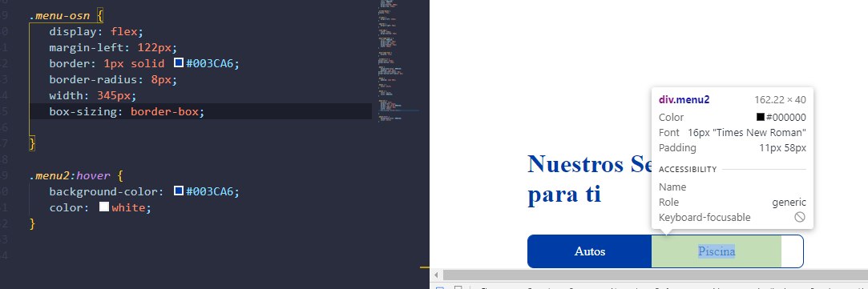Click the 'Nuestros Se' heading text

click(x=590, y=163)
